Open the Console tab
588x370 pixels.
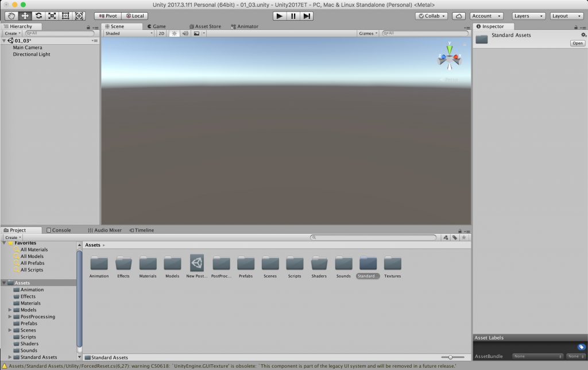(x=59, y=230)
